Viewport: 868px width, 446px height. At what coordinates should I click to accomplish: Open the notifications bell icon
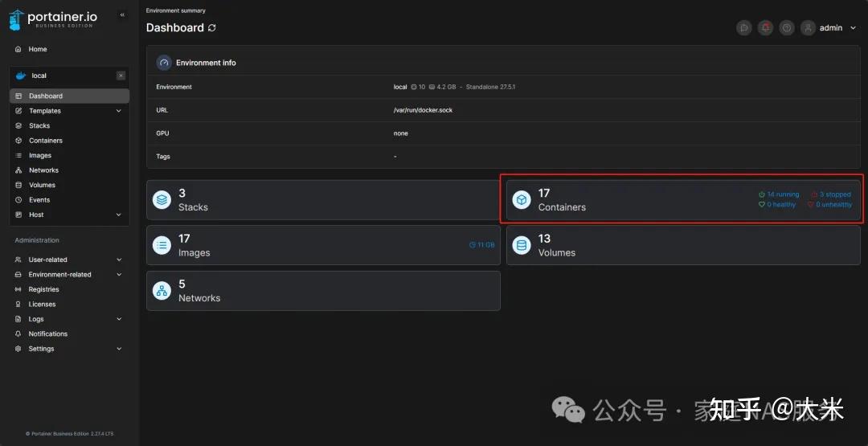[765, 28]
